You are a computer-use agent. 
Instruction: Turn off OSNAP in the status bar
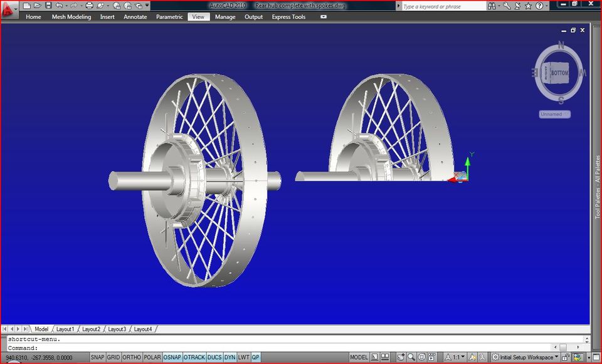[172, 357]
